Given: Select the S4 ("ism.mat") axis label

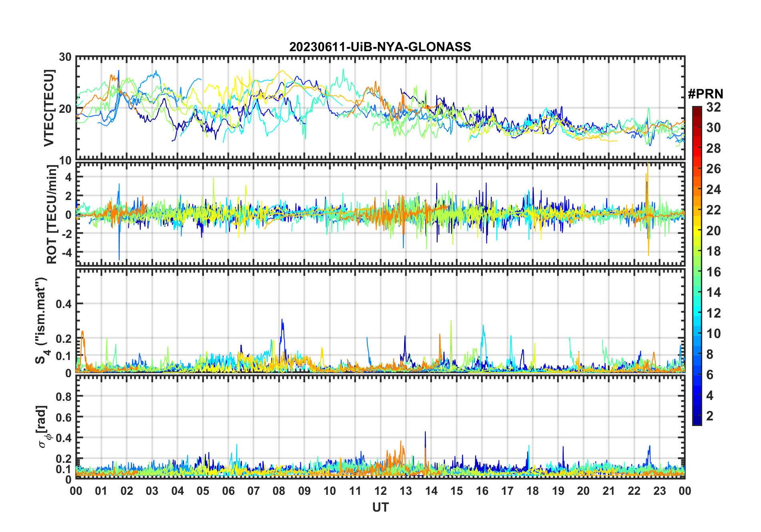Looking at the screenshot, I should [42, 320].
